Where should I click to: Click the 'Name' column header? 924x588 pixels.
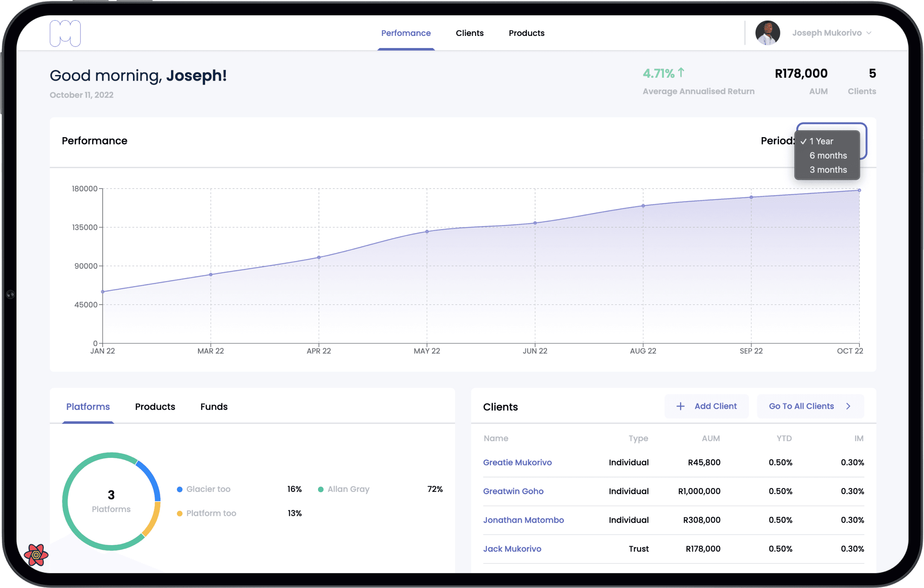(x=496, y=438)
